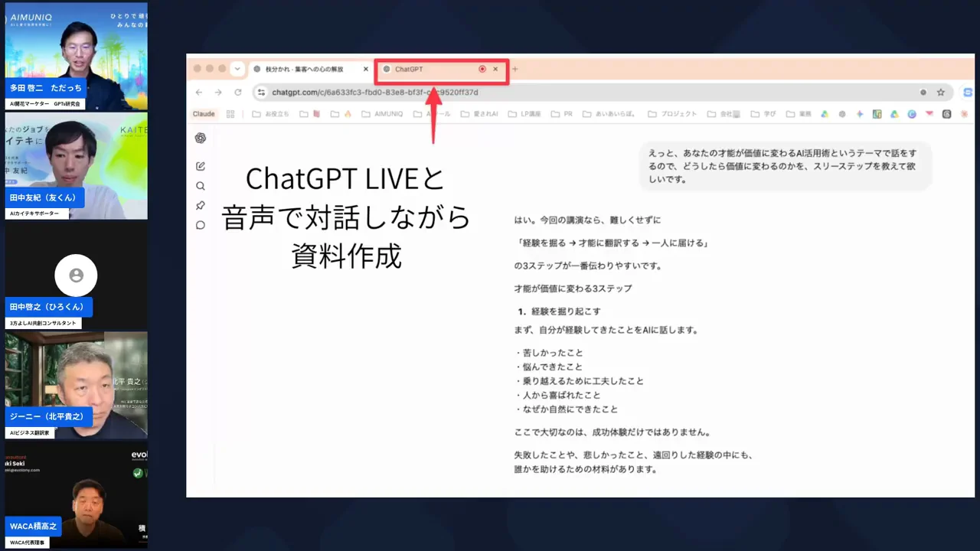Image resolution: width=980 pixels, height=551 pixels.
Task: Open the 学び bookmark folder
Action: [x=763, y=114]
